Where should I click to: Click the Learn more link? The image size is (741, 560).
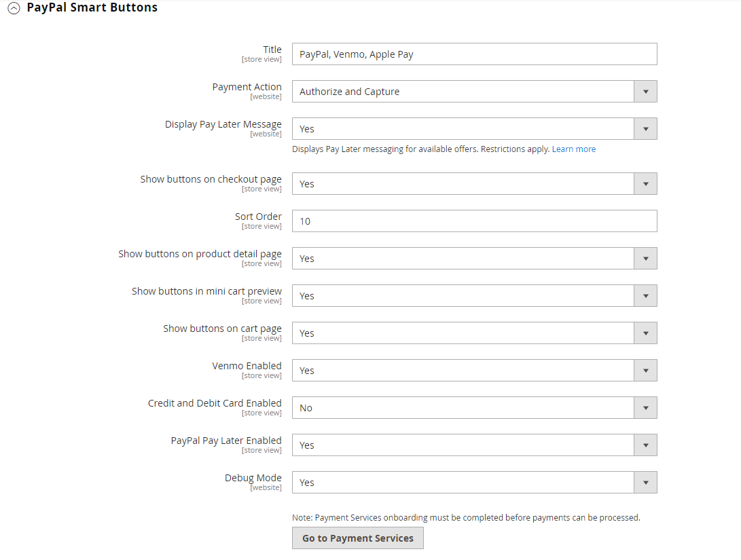(573, 149)
